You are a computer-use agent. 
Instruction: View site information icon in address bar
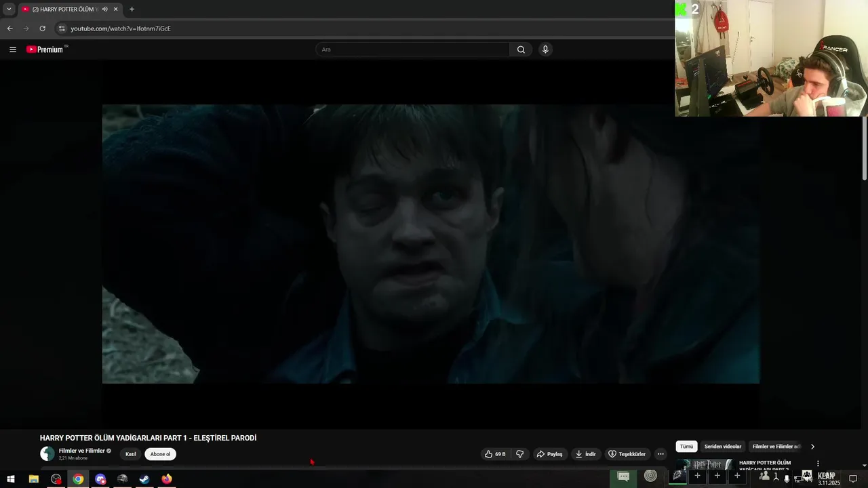click(62, 28)
